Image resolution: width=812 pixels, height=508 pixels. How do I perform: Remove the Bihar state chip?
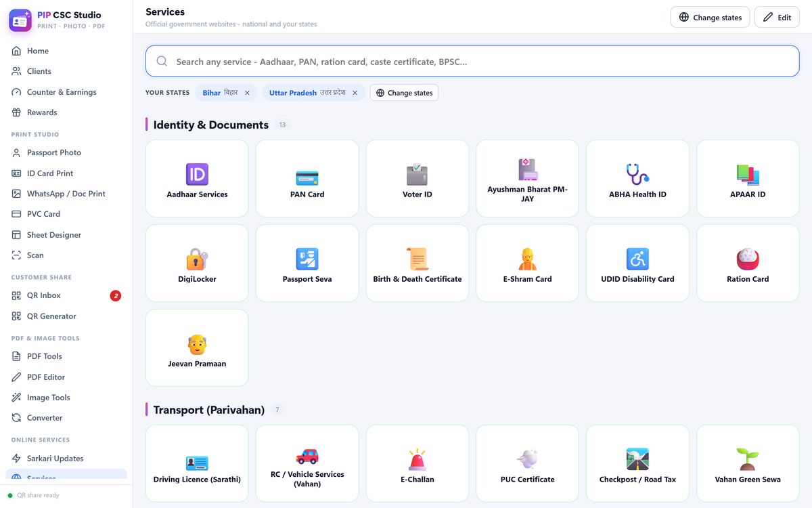(x=247, y=93)
